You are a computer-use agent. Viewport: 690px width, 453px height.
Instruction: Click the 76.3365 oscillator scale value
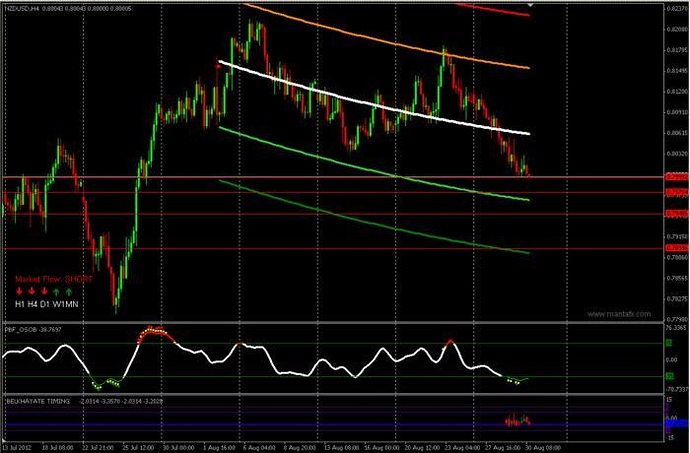point(677,328)
